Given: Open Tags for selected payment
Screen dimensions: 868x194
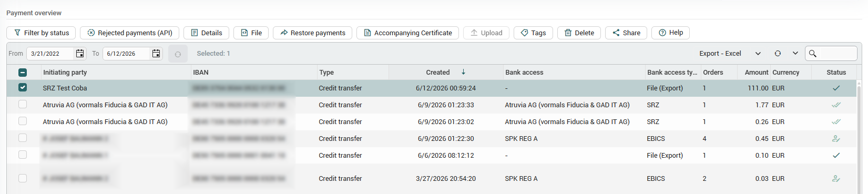Looking at the screenshot, I should [533, 33].
